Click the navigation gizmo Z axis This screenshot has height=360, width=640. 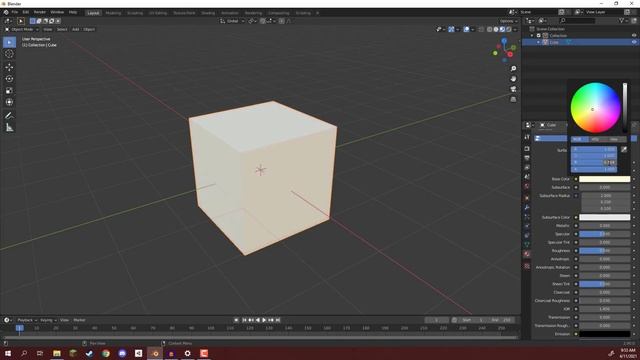(504, 41)
